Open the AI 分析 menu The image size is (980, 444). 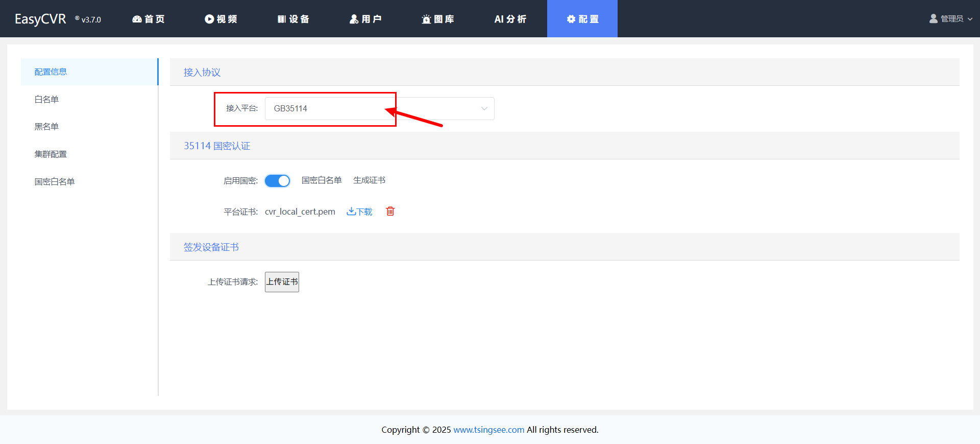point(510,19)
